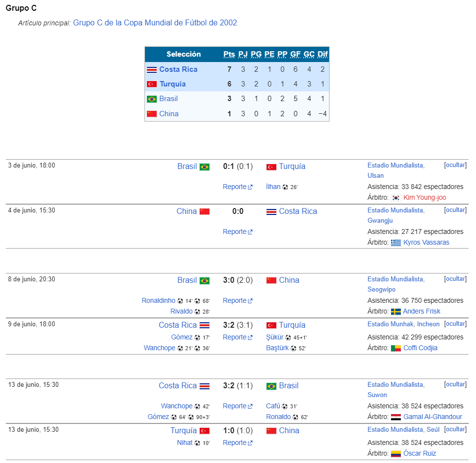Collapse the Turquía vs China match box
The width and height of the screenshot is (476, 463).
tap(455, 429)
